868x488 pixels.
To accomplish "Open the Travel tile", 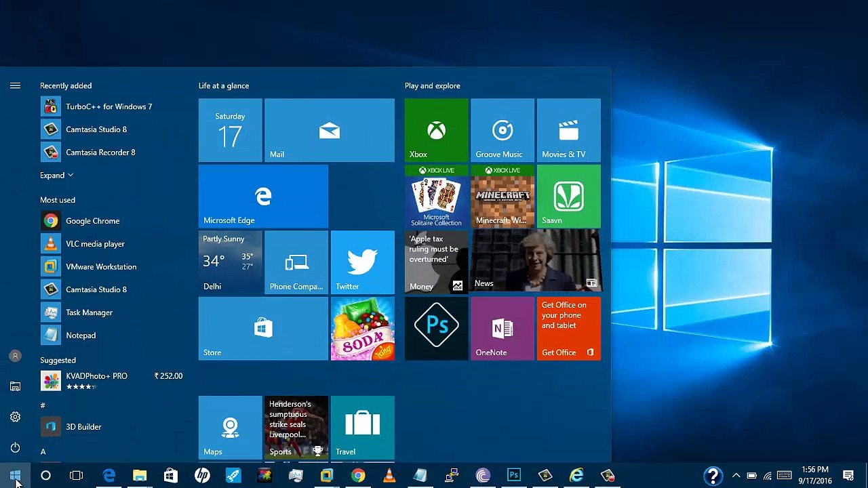I will click(363, 428).
